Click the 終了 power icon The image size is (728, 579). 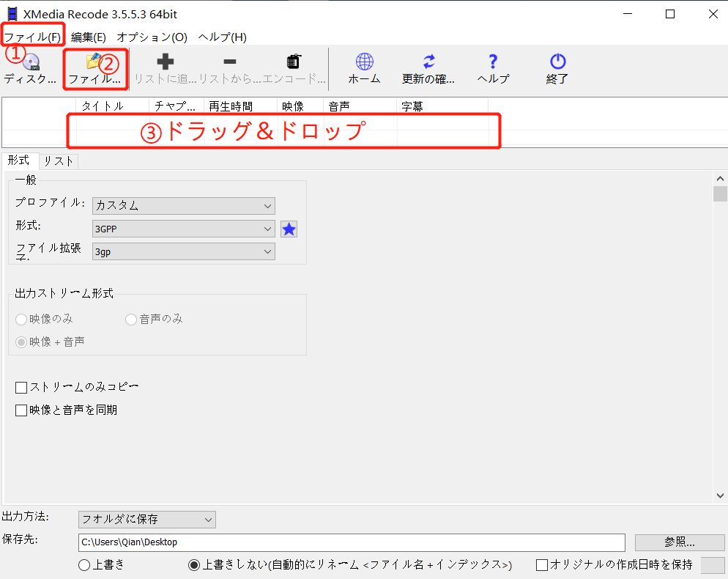coord(557,62)
